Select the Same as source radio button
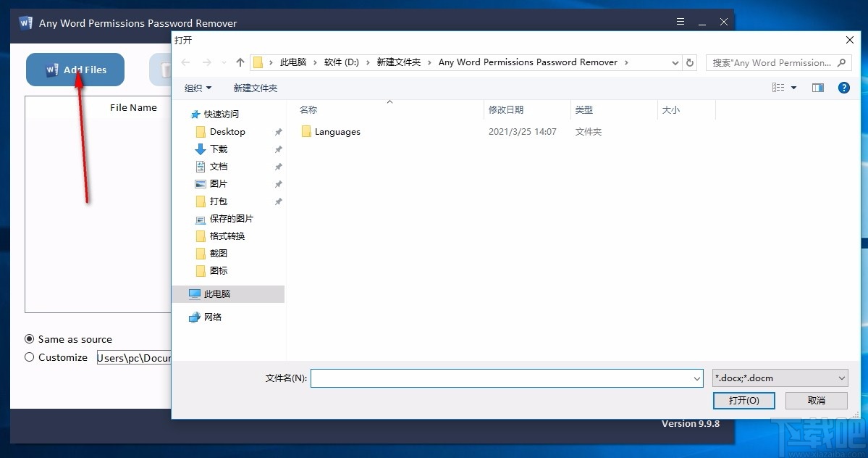 [30, 338]
